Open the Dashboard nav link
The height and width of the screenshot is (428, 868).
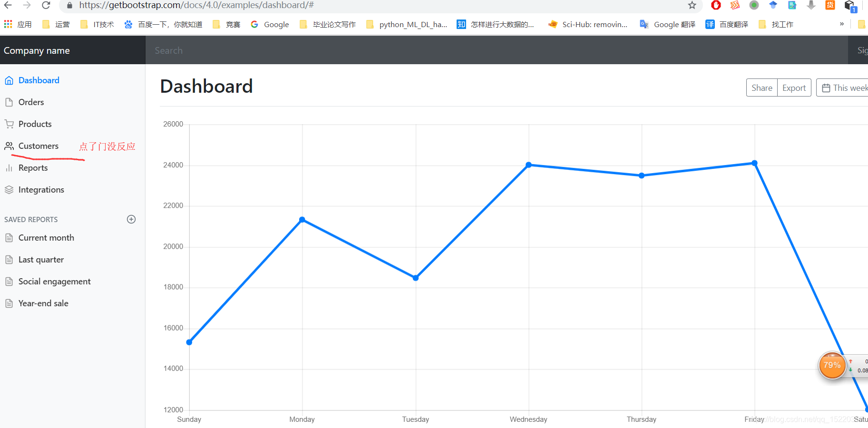39,80
